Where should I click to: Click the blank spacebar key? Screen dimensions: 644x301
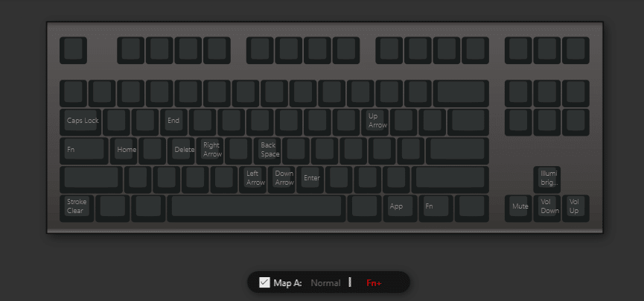pos(256,209)
